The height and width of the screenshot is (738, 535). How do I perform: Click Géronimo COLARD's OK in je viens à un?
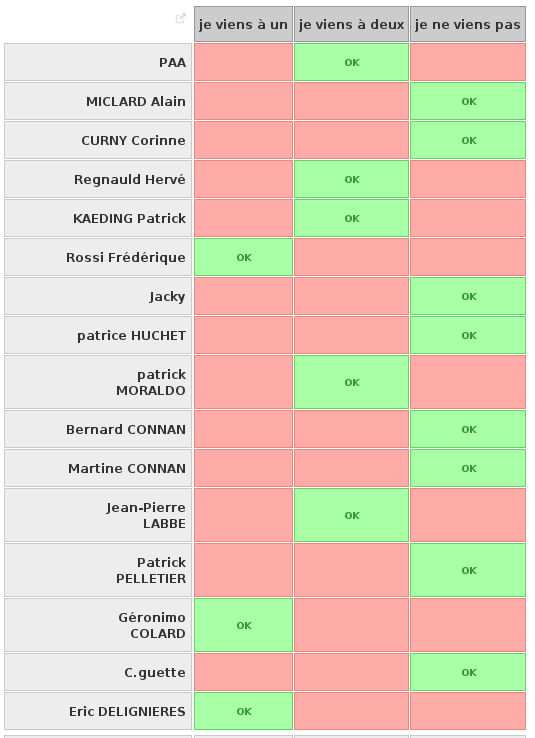[x=243, y=625]
